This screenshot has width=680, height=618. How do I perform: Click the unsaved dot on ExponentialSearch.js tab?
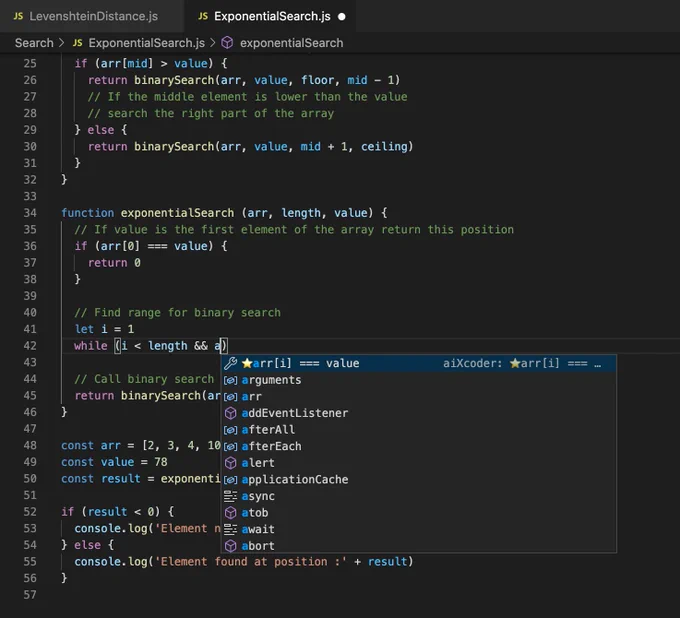[x=342, y=16]
